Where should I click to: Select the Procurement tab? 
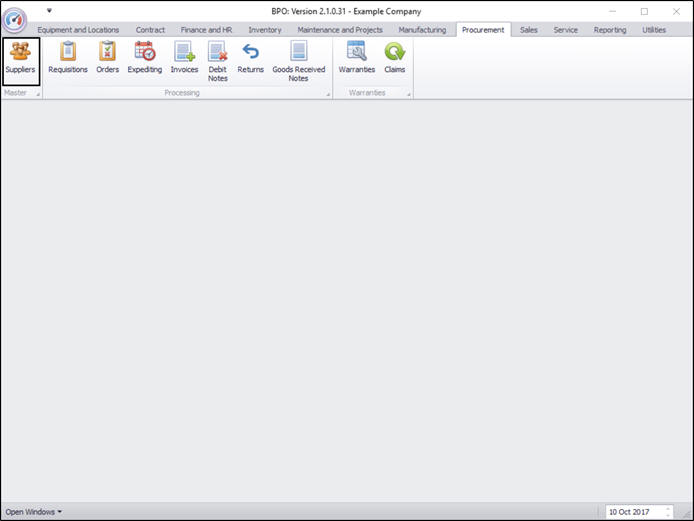[x=483, y=30]
